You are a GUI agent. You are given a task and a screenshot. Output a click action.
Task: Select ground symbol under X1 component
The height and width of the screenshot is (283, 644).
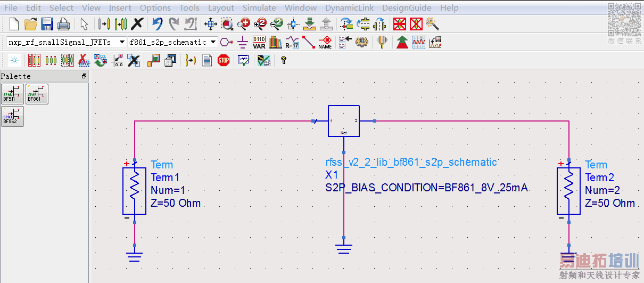pyautogui.click(x=344, y=249)
